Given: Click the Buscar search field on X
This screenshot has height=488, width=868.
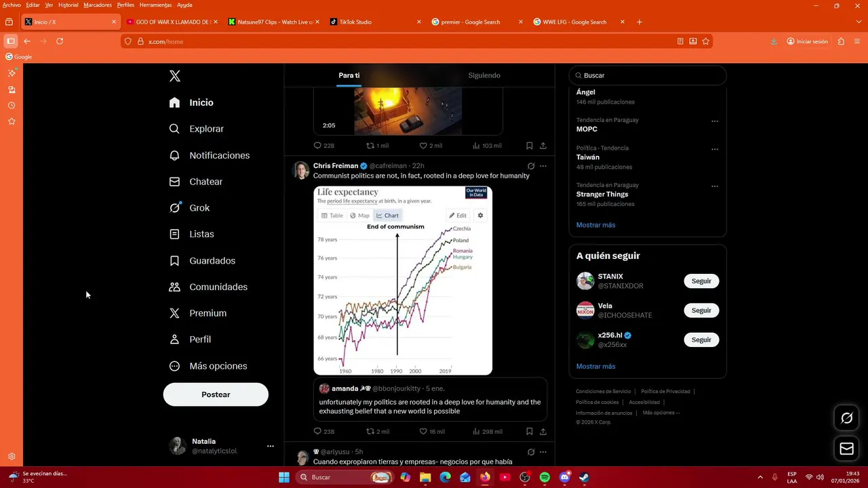Looking at the screenshot, I should pyautogui.click(x=648, y=75).
